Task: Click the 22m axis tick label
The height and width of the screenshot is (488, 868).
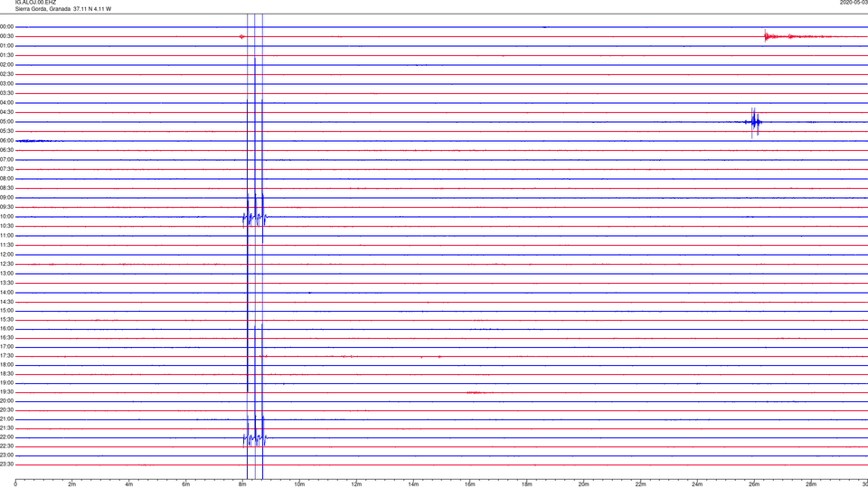Action: click(640, 484)
